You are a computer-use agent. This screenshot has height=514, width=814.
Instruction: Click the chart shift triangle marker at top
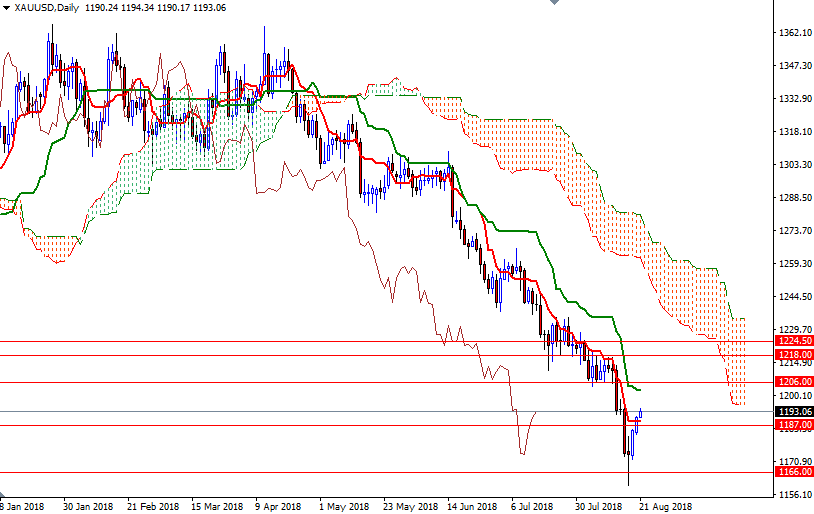click(556, 4)
